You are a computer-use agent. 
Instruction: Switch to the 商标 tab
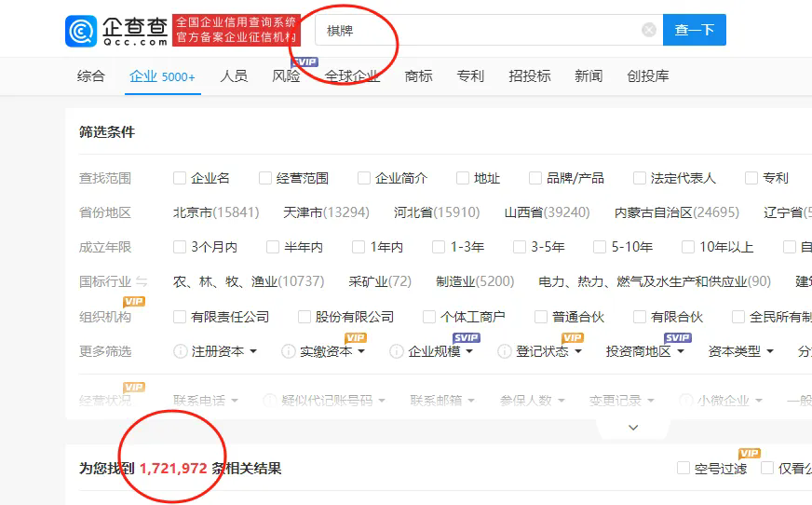pyautogui.click(x=418, y=76)
